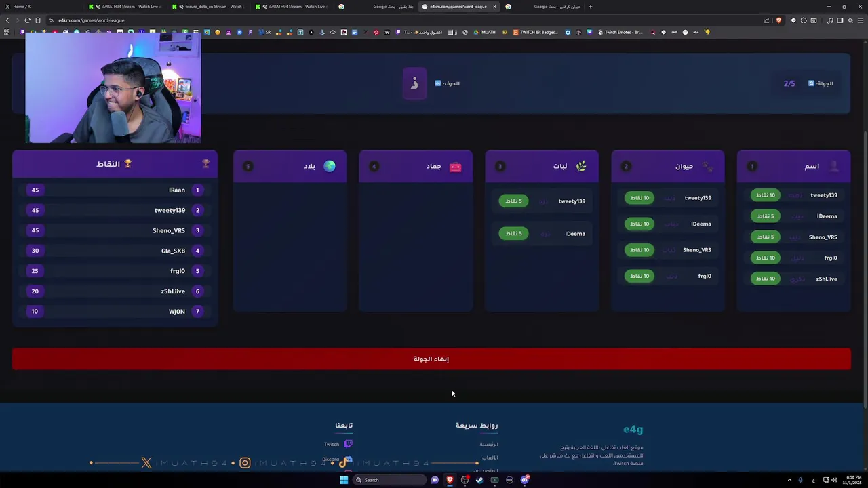Open the Twitch link under تابعنا
This screenshot has height=488, width=868.
[338, 444]
